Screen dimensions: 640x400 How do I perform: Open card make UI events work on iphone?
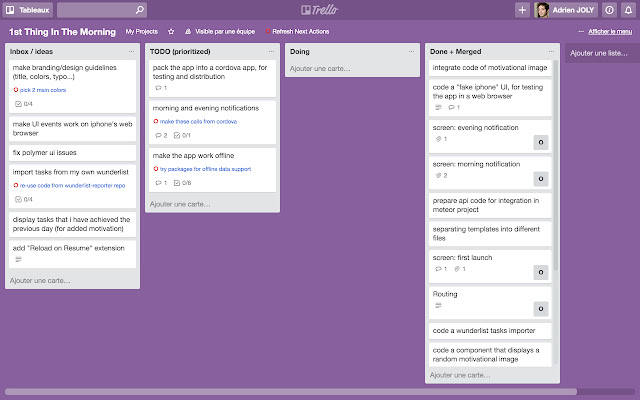pyautogui.click(x=72, y=129)
